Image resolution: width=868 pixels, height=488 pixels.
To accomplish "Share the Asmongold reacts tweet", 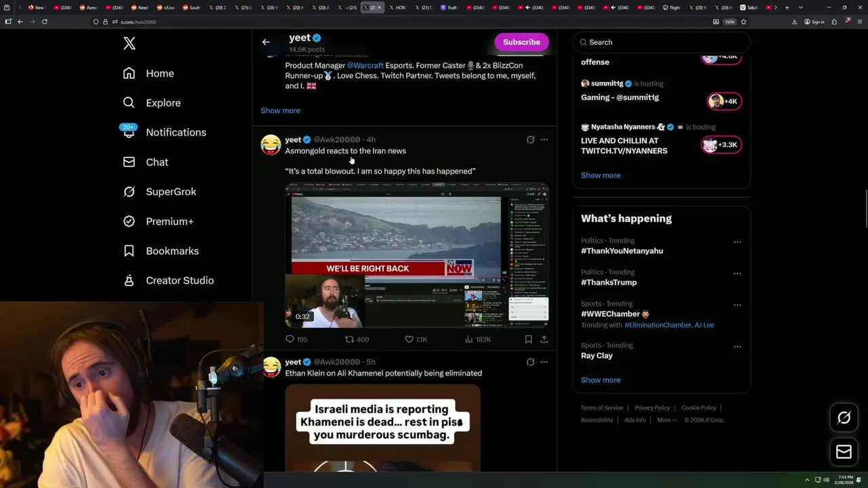I will [x=544, y=340].
